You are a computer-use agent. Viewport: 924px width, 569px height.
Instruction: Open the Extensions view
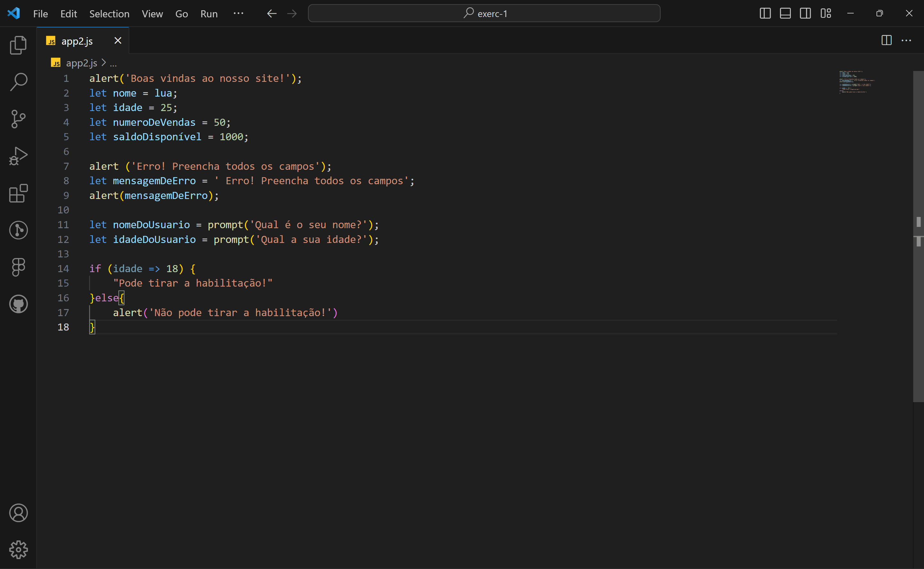click(18, 193)
